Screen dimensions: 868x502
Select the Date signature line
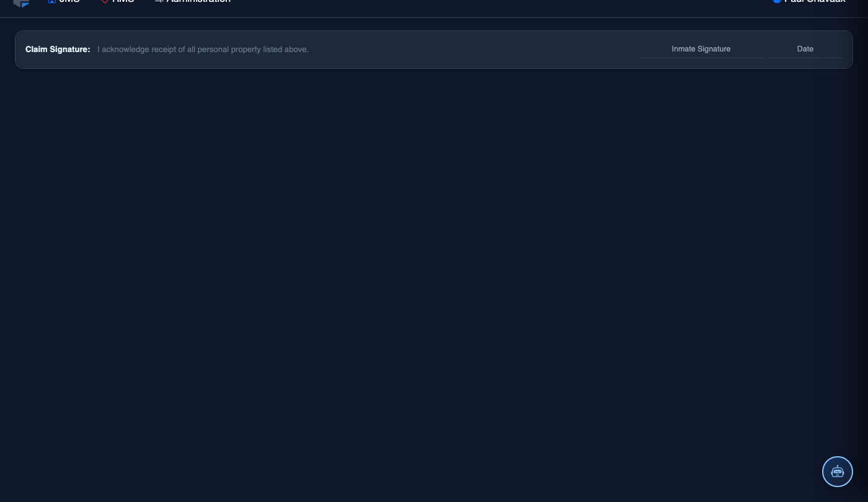pyautogui.click(x=805, y=50)
